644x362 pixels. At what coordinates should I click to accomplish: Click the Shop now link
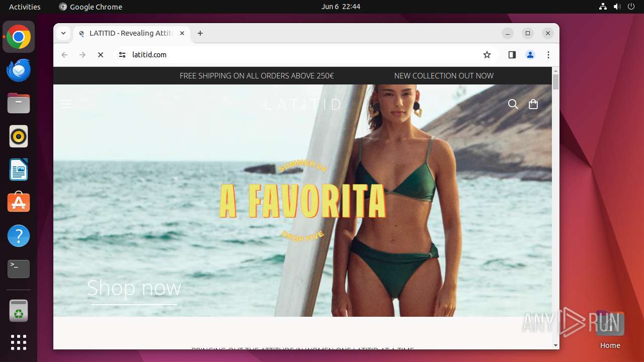pyautogui.click(x=134, y=288)
